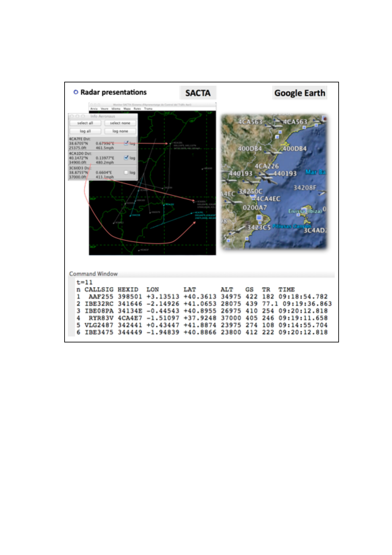Viewport: 392px width, 555px height.
Task: Click the longitude value 0.67996°E
Action: [105, 143]
